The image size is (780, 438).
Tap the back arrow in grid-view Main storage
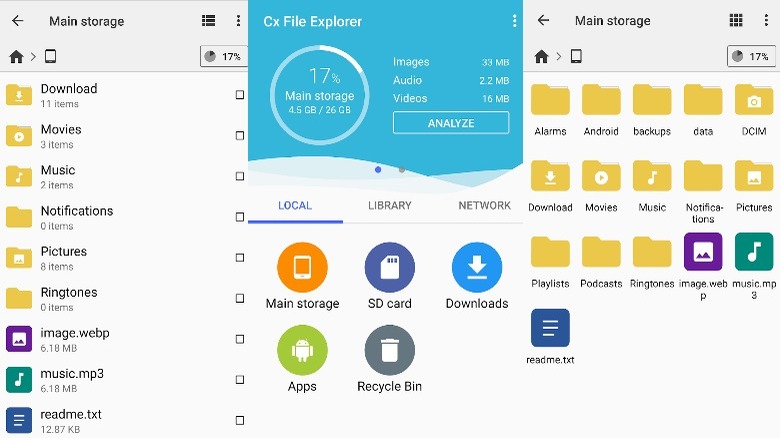(543, 20)
